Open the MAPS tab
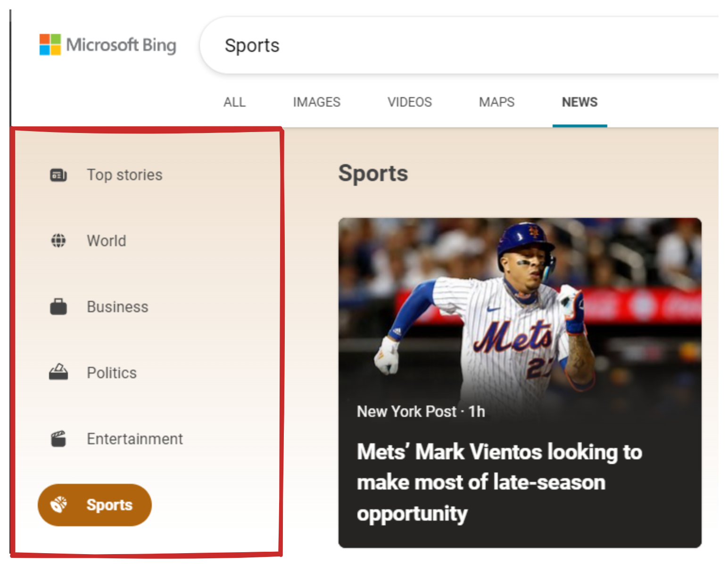The image size is (728, 564). point(496,102)
